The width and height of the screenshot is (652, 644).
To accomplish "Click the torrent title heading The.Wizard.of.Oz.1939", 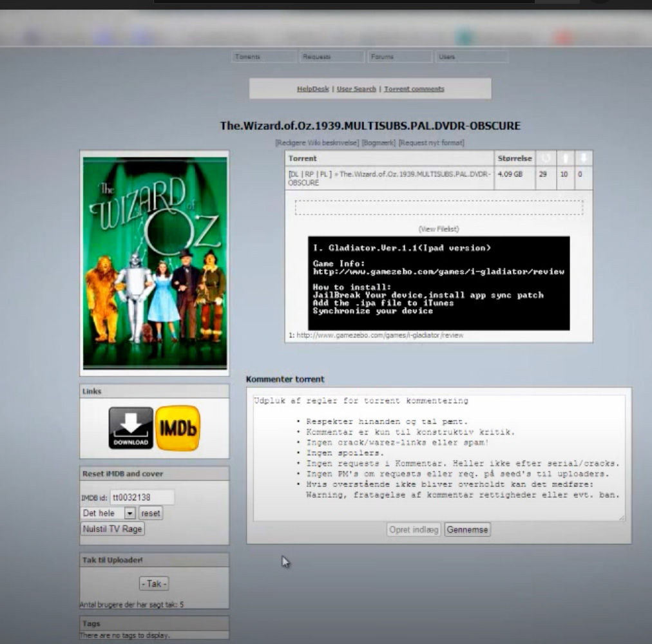I will pyautogui.click(x=370, y=126).
